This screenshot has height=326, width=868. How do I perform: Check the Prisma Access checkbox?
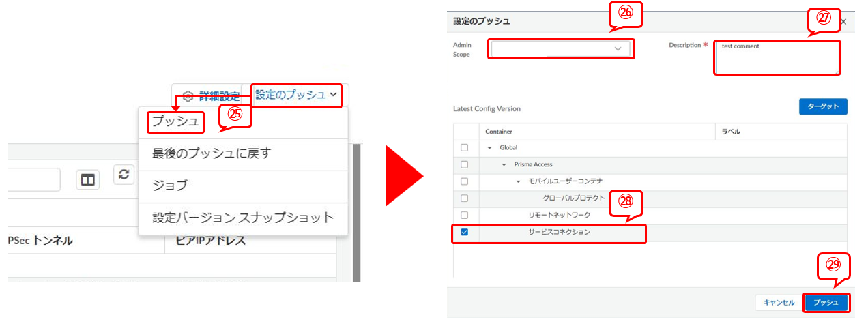pos(465,164)
